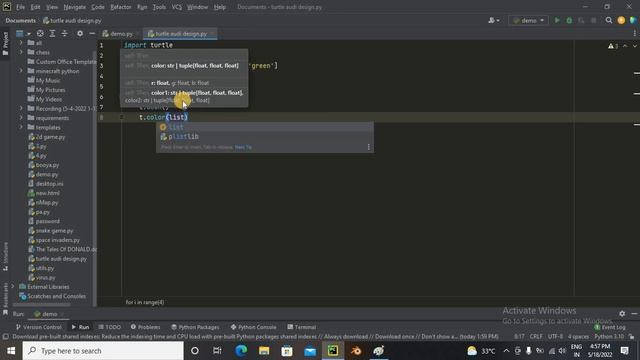Open the Run tool window button
The image size is (640, 360).
tap(80, 327)
